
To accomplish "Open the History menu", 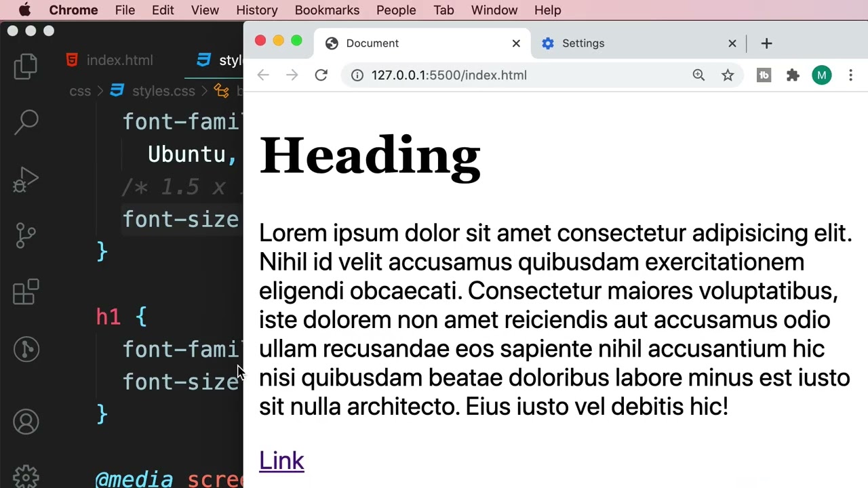I will [x=257, y=10].
